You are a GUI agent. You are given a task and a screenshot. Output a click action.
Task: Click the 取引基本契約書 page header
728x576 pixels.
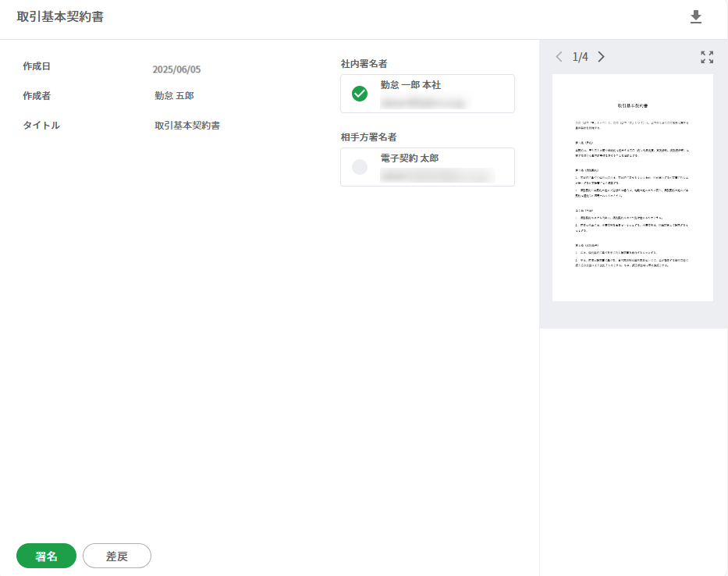pyautogui.click(x=60, y=16)
